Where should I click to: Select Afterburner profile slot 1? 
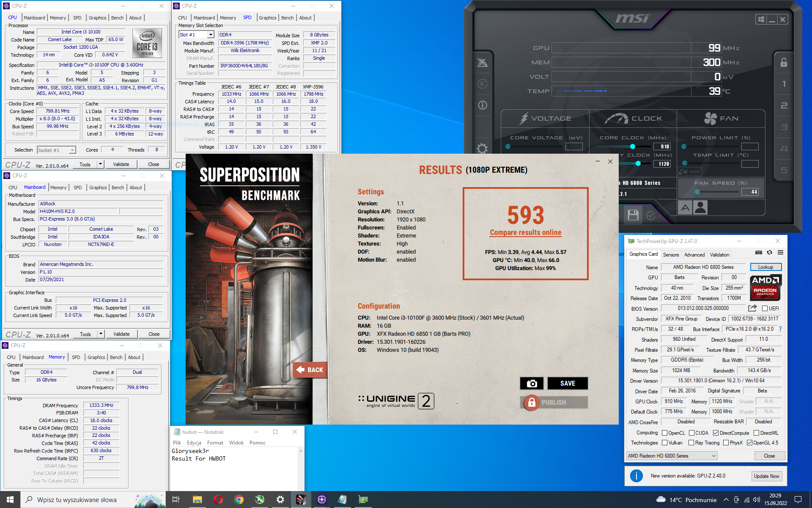(x=784, y=84)
